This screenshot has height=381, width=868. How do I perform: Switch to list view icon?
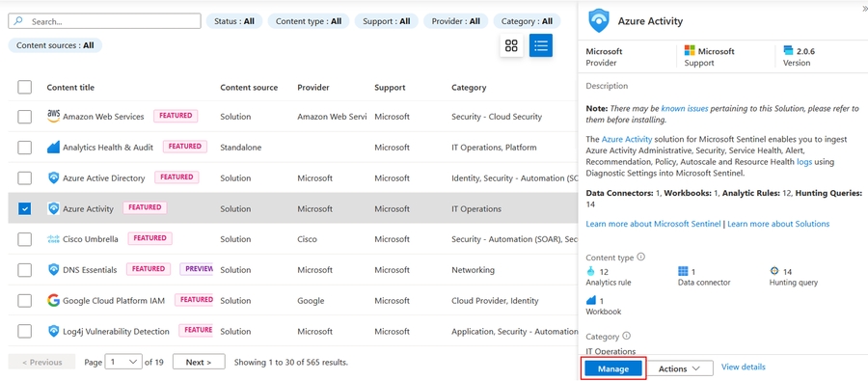point(541,45)
